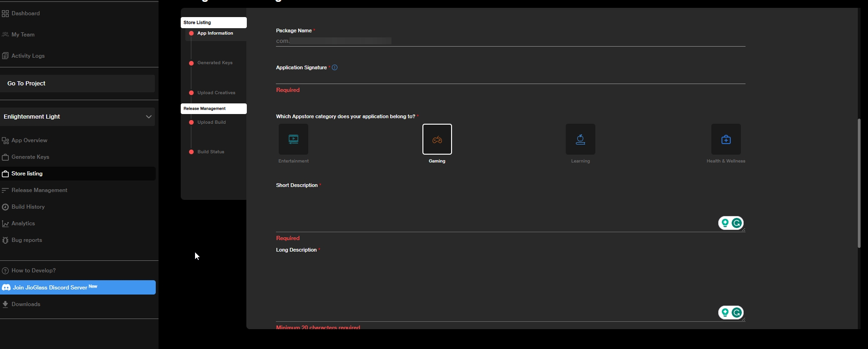Click the Entertainment category icon

[293, 139]
